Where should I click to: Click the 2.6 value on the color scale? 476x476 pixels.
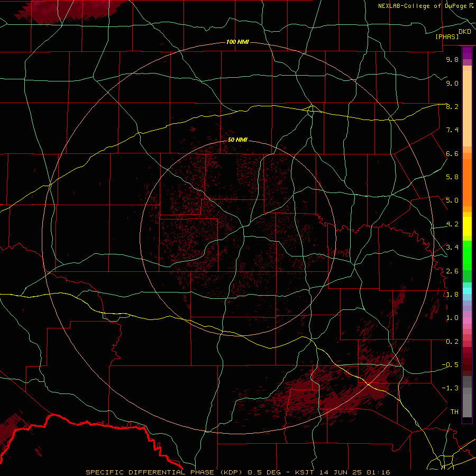click(452, 271)
